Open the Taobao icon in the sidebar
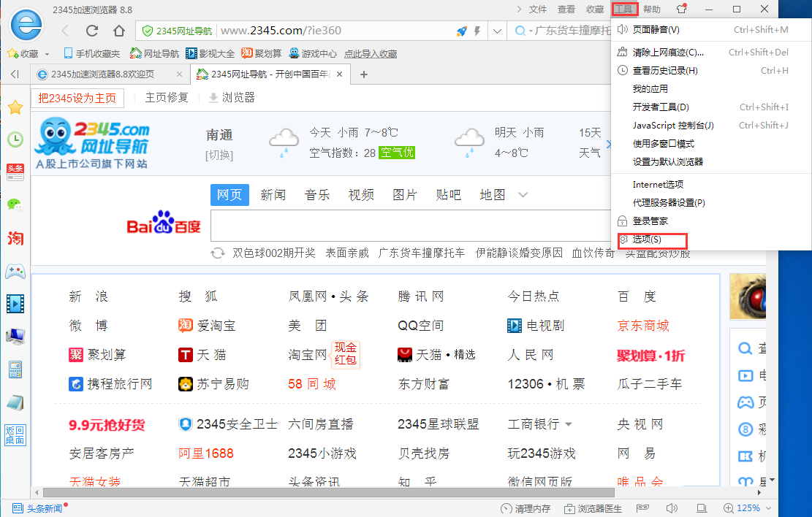The image size is (812, 517). tap(15, 238)
